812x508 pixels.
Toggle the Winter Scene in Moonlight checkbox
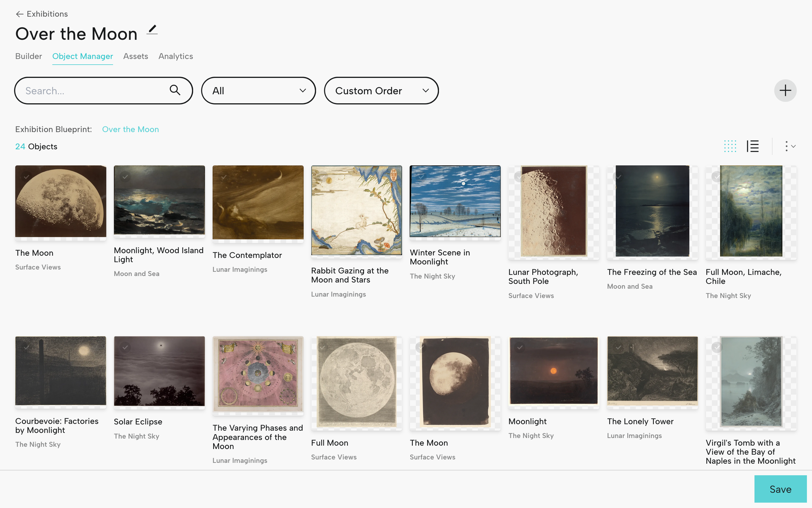pos(421,176)
